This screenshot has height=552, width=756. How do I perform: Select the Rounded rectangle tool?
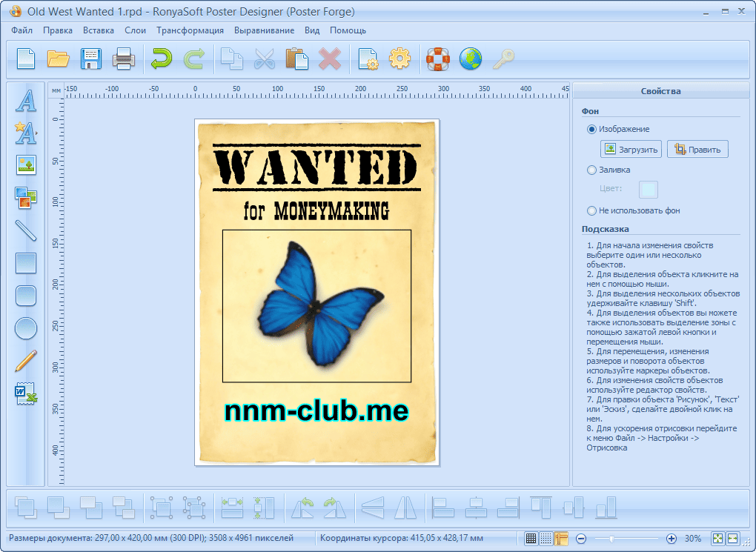tap(26, 296)
